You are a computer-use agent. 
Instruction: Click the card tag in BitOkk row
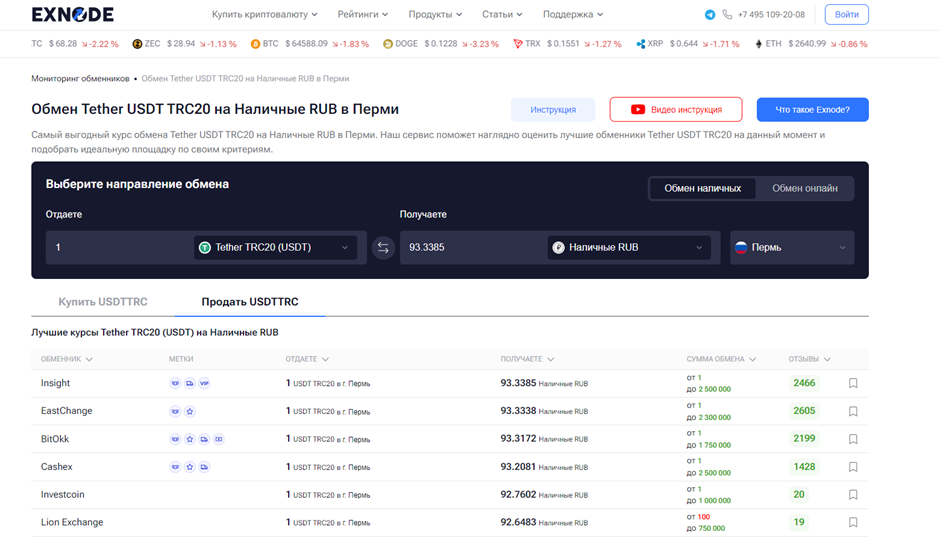click(x=219, y=439)
